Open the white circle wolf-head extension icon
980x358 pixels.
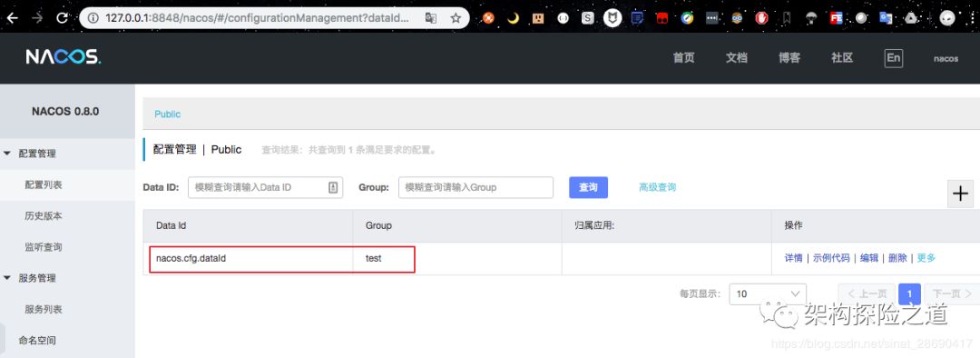612,18
